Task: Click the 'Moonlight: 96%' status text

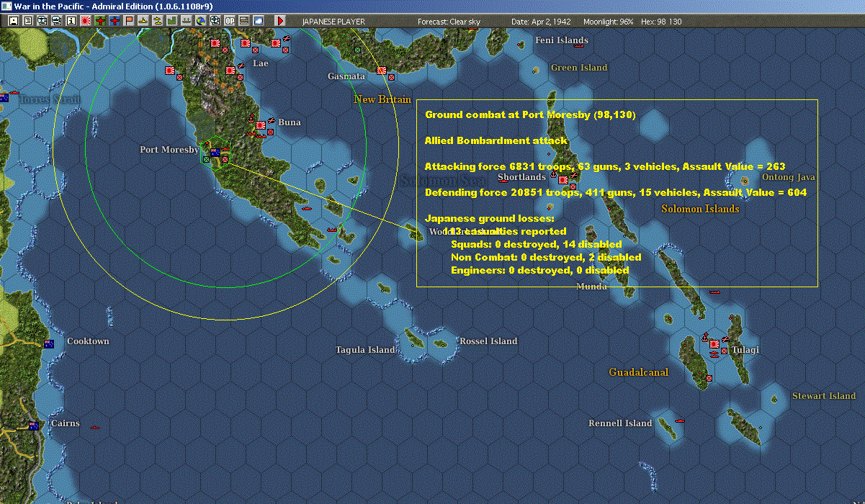Action: click(609, 22)
